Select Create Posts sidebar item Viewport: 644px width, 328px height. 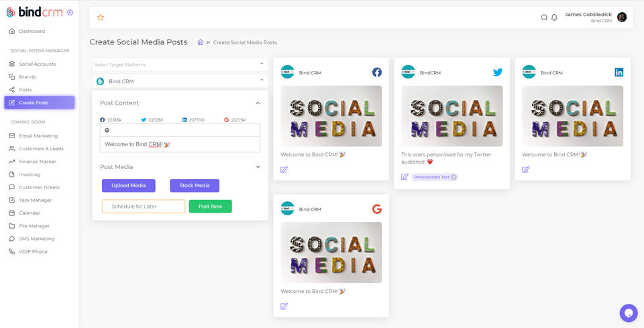coord(40,103)
